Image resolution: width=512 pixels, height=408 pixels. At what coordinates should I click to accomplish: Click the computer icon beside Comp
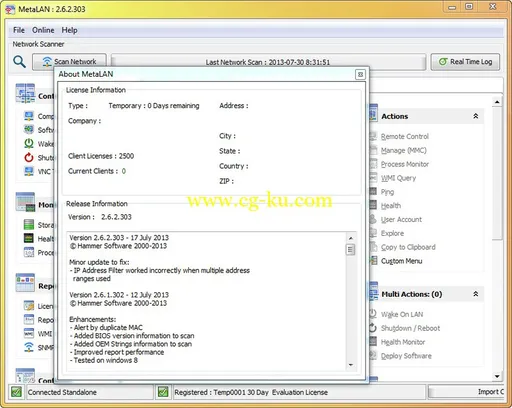click(29, 116)
